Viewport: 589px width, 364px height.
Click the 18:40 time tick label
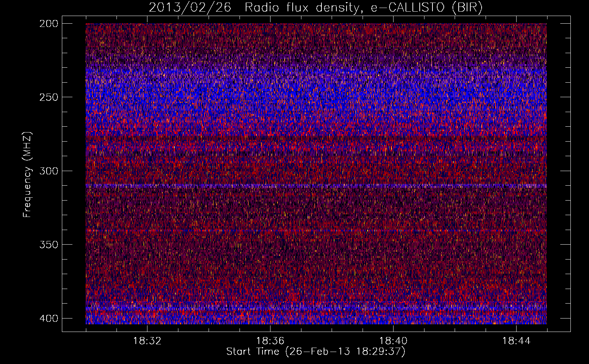(393, 341)
